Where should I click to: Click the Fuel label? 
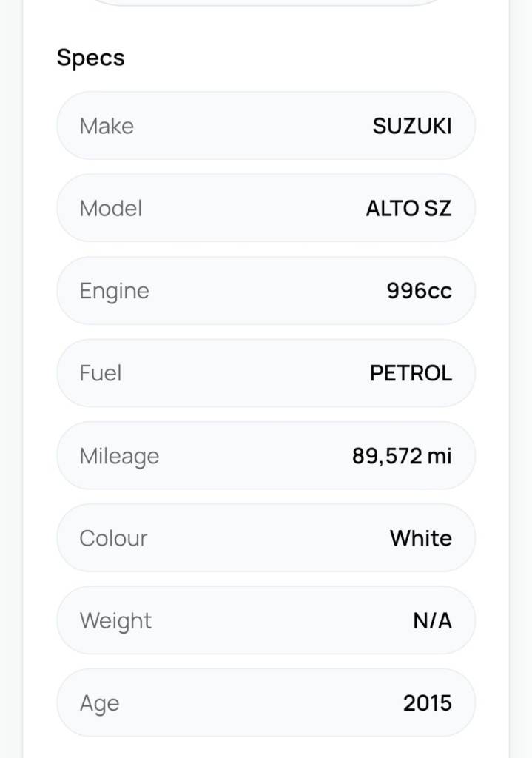coord(100,373)
